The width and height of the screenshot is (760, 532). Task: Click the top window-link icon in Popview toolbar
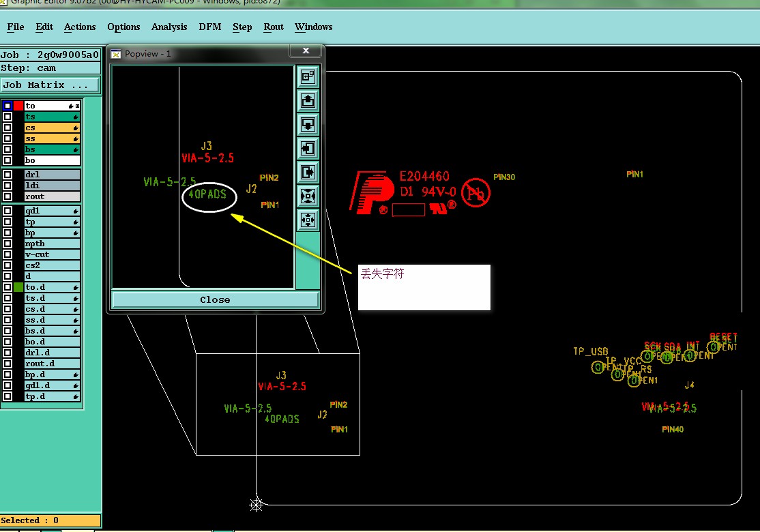click(x=308, y=76)
